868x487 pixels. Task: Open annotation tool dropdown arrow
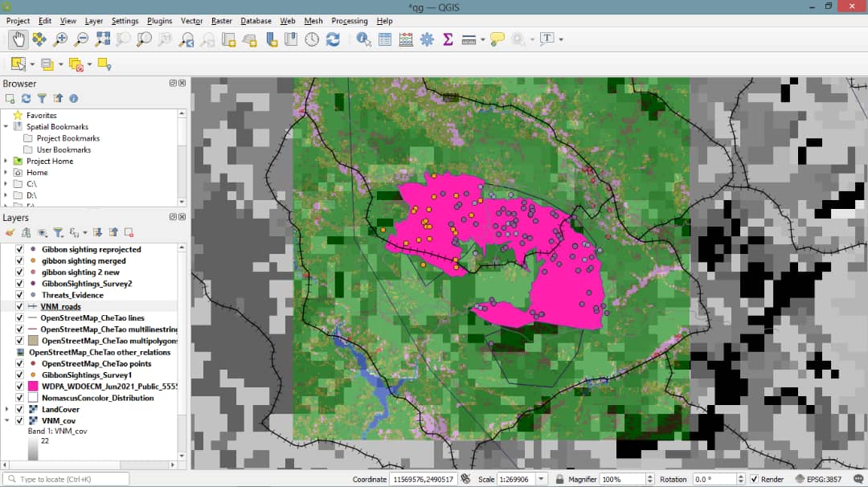click(561, 39)
